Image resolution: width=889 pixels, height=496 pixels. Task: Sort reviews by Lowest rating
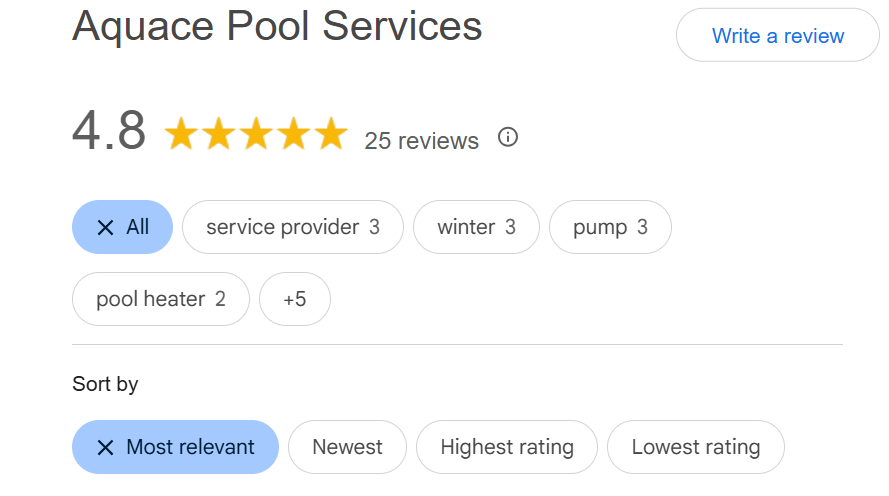(696, 447)
